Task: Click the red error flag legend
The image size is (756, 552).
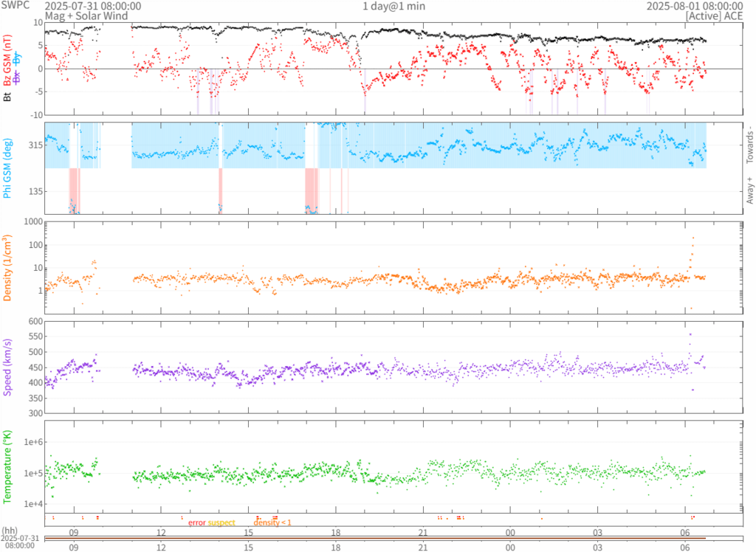Action: [196, 522]
